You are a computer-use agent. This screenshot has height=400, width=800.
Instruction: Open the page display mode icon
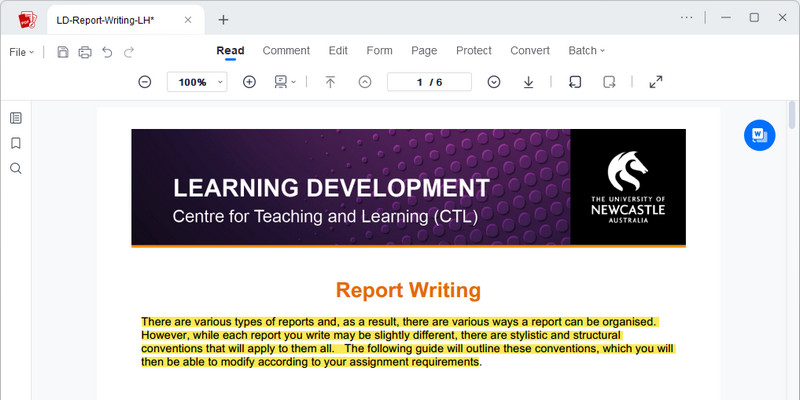(x=281, y=82)
